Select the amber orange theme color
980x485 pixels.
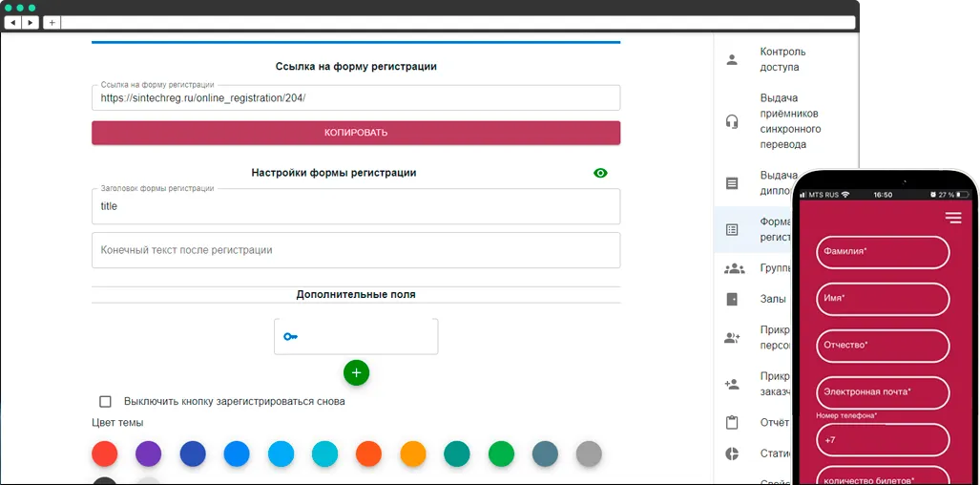[x=412, y=453]
